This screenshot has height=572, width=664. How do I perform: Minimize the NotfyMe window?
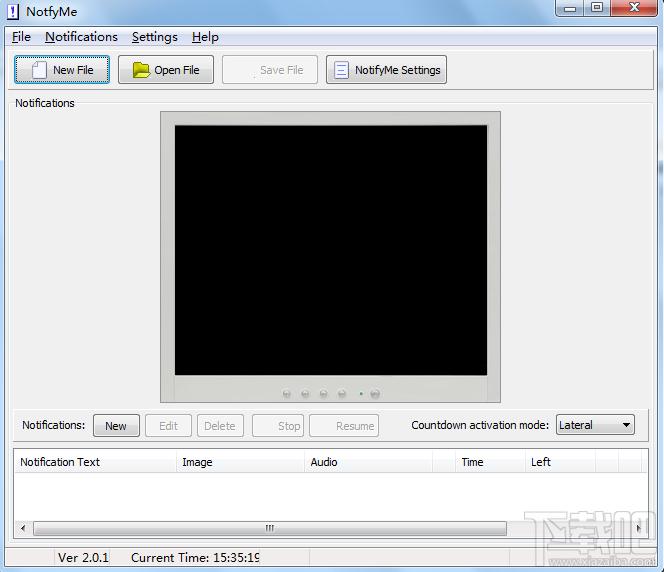point(570,8)
